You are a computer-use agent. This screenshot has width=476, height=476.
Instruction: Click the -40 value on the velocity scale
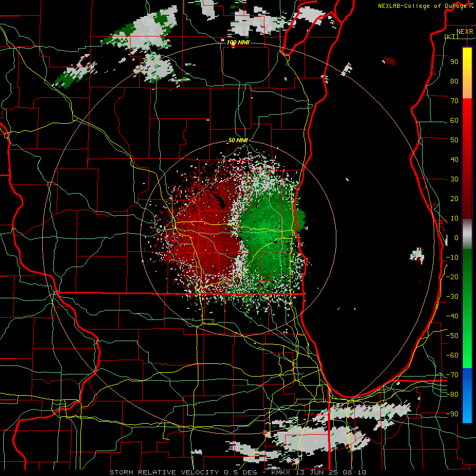coord(452,316)
